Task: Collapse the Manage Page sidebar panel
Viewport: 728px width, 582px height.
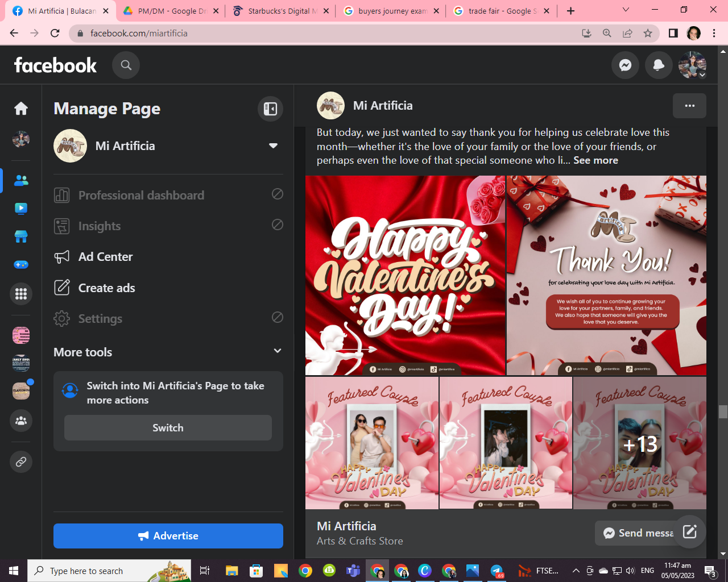Action: click(270, 109)
